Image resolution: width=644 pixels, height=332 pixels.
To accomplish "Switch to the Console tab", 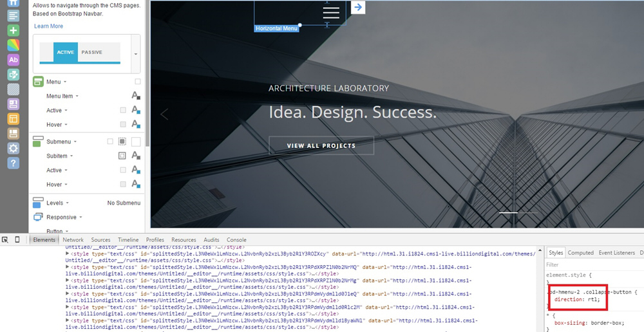I will click(x=236, y=239).
